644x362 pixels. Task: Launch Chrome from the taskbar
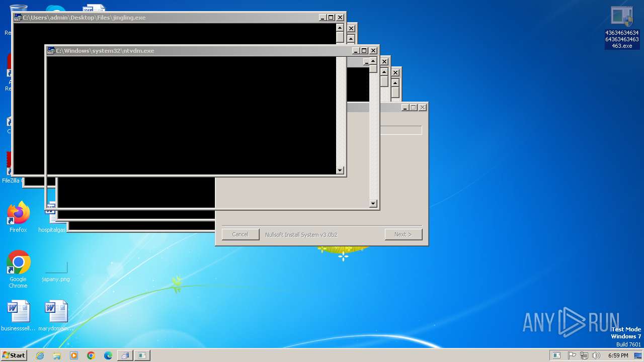tap(91, 355)
